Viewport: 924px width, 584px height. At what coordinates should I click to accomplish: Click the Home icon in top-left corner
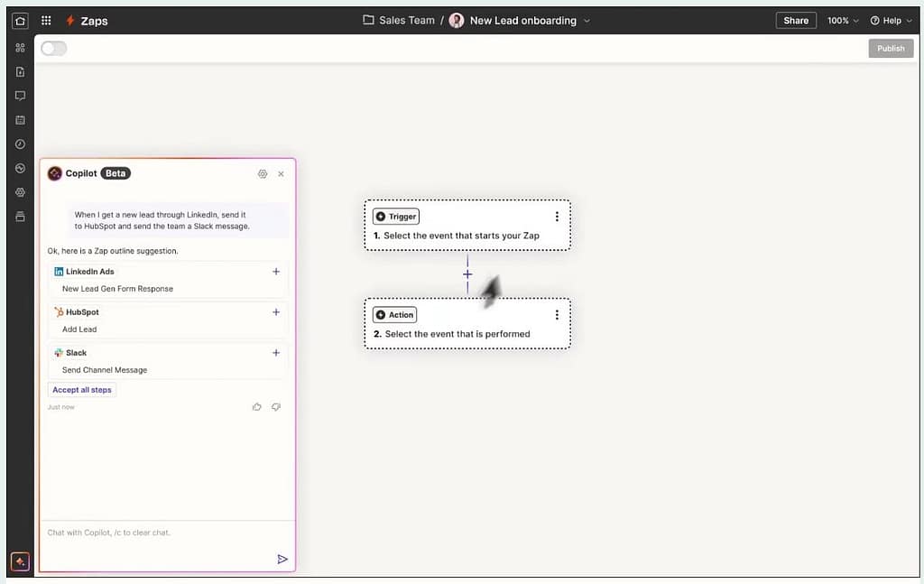click(20, 20)
